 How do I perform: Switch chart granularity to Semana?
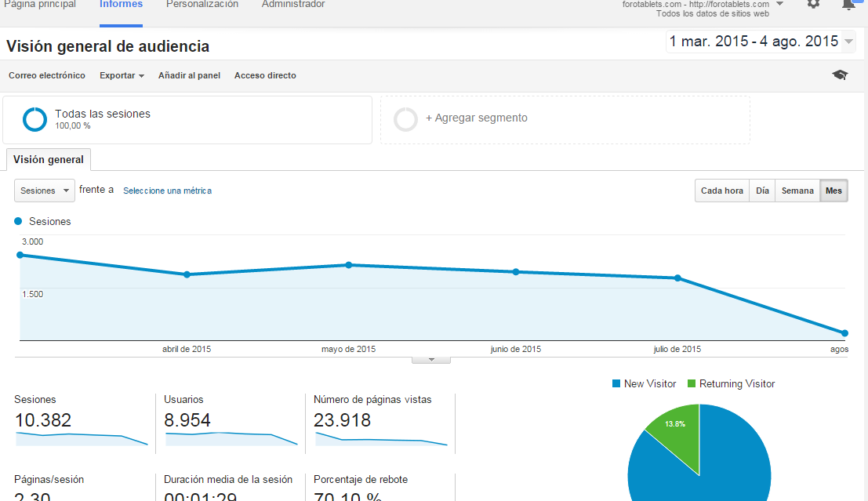tap(797, 191)
